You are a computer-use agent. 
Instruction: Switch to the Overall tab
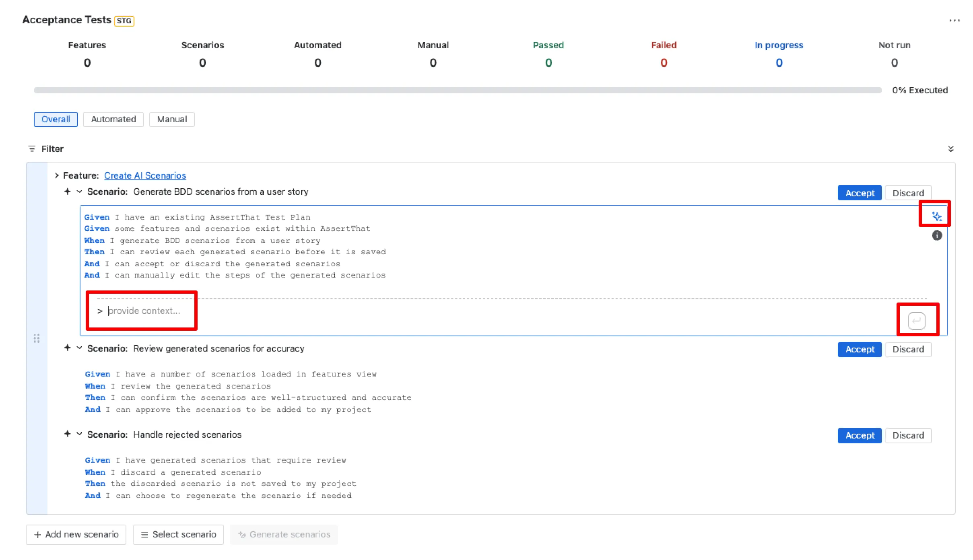point(56,119)
